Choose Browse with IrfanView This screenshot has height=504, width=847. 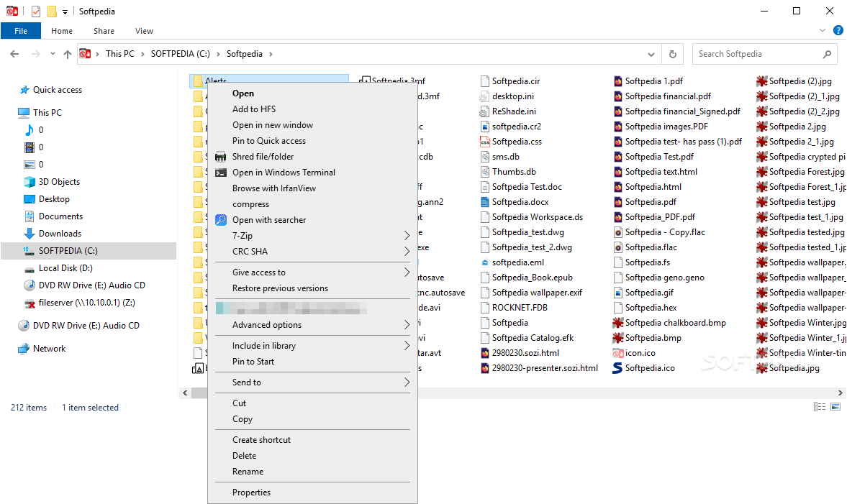click(x=274, y=188)
